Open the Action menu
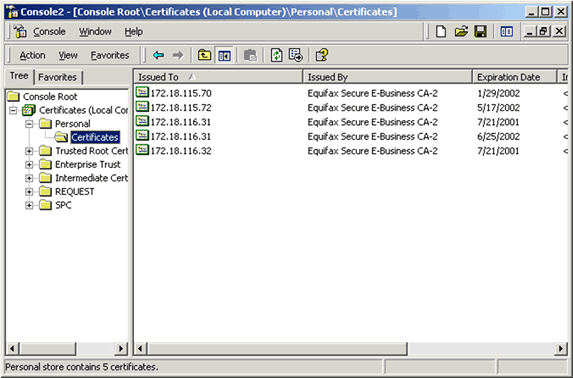This screenshot has height=378, width=573. [33, 55]
